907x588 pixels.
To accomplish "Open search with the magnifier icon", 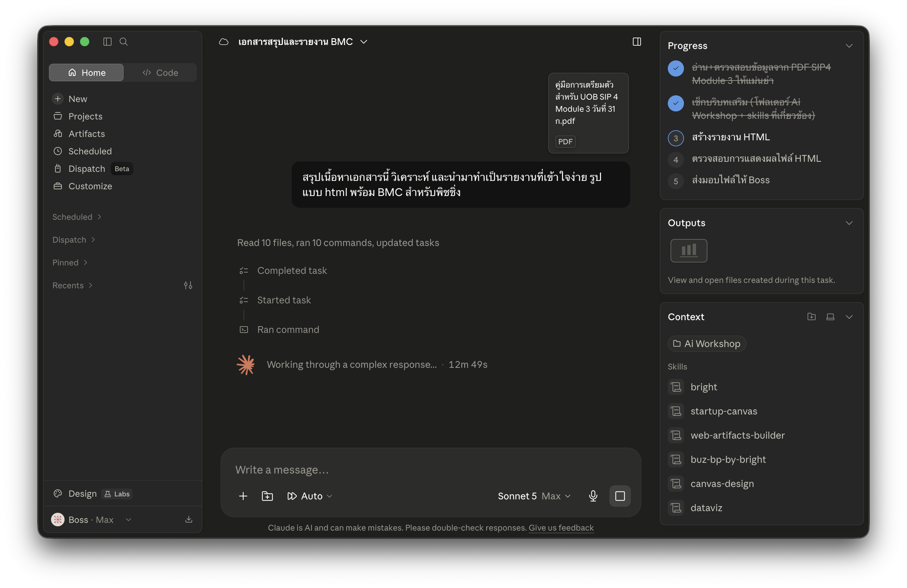I will pos(124,42).
